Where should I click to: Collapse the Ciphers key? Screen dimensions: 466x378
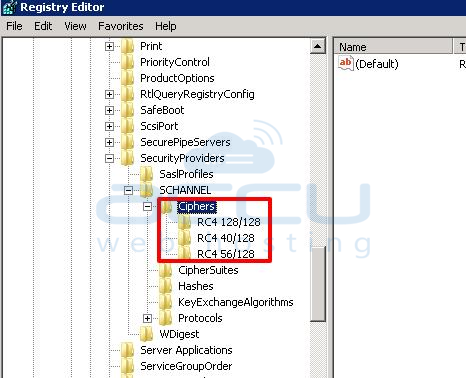[147, 206]
